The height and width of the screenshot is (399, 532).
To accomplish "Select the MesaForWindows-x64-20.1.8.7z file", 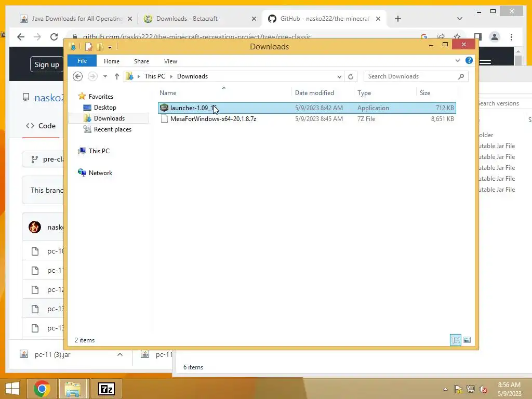I will pos(307,119).
